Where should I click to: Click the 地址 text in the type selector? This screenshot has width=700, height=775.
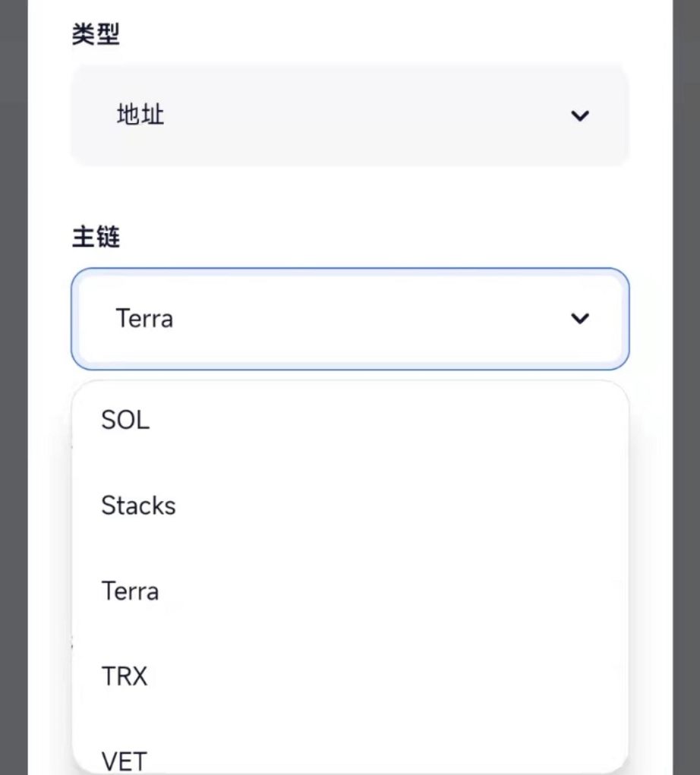(140, 115)
